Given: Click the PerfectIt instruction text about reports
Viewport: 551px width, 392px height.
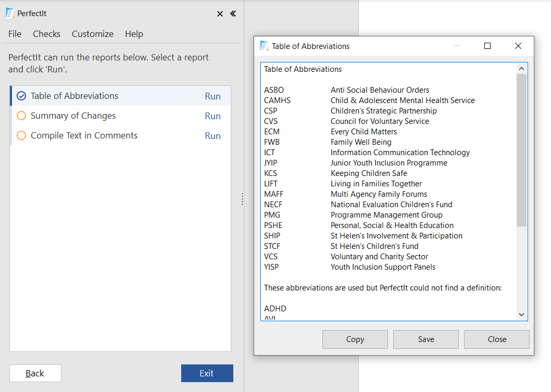Looking at the screenshot, I should point(108,63).
